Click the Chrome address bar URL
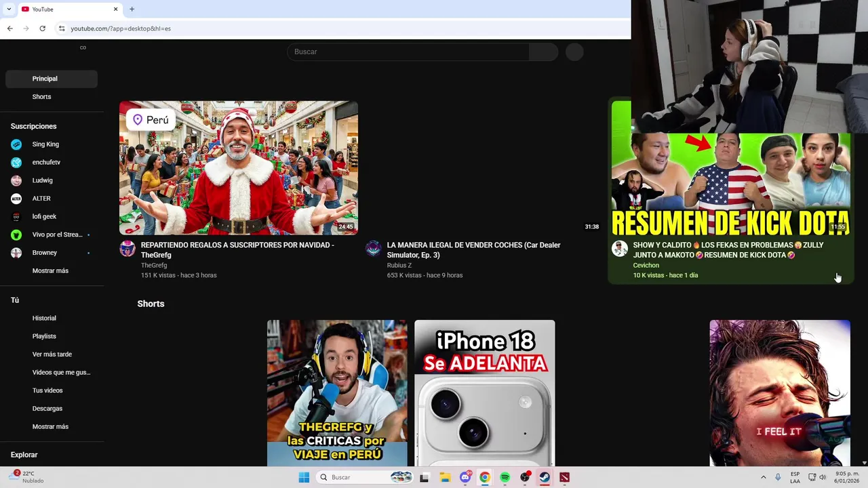This screenshot has width=868, height=488. pos(121,28)
